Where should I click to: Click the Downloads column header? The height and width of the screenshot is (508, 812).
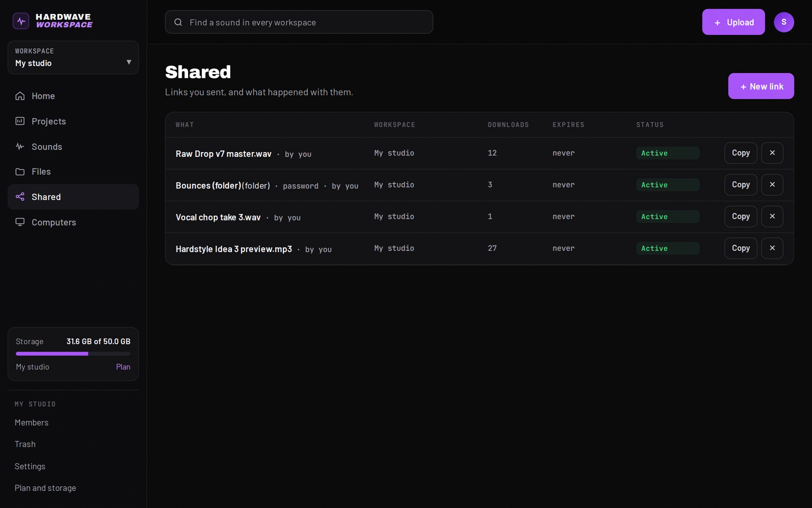coord(508,125)
